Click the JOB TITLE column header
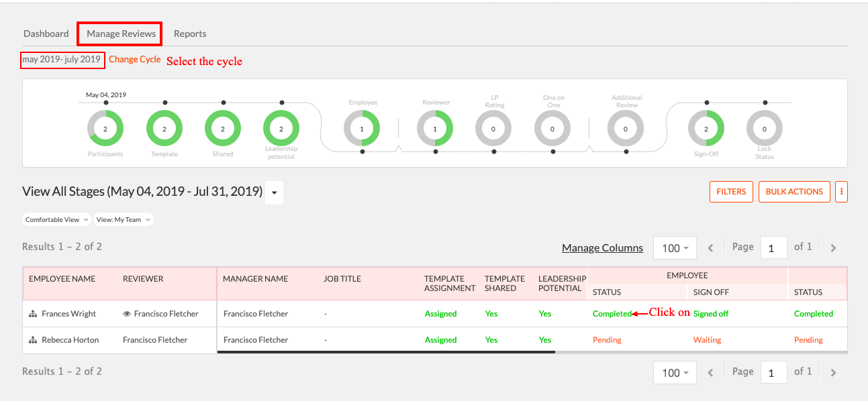 [x=342, y=279]
